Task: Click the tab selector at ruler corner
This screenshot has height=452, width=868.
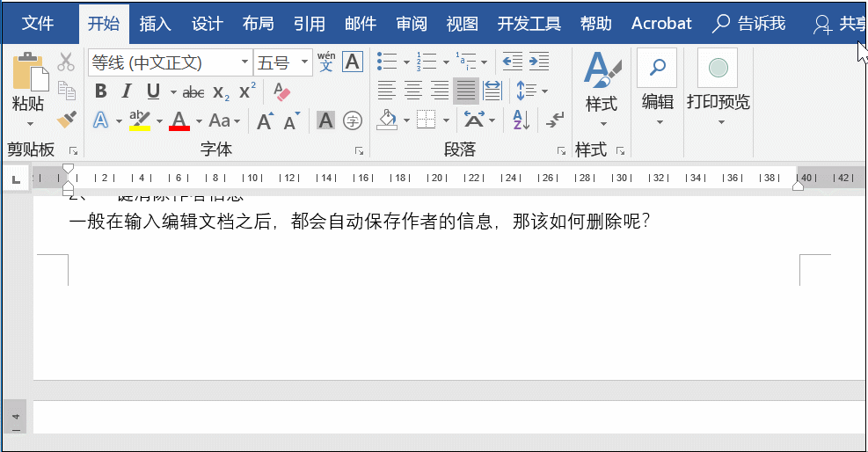Action: tap(16, 179)
